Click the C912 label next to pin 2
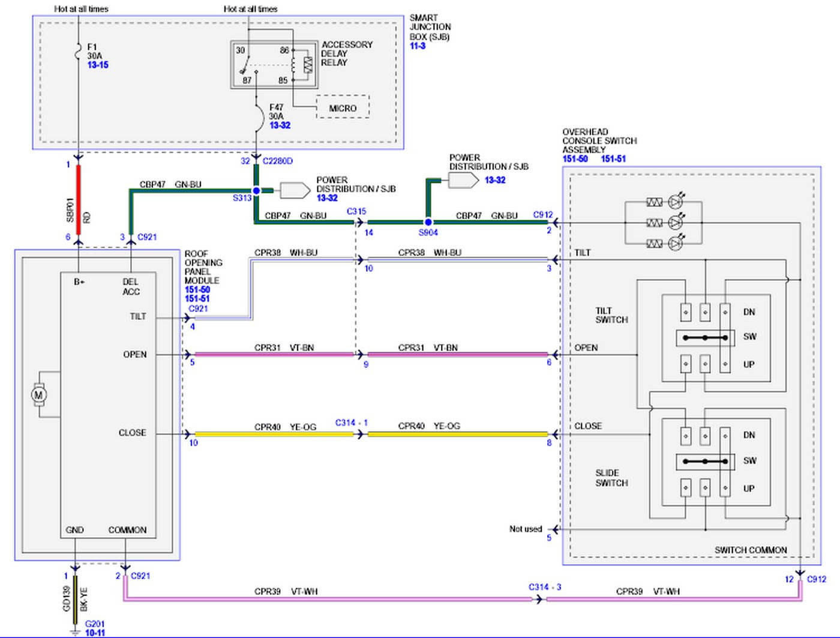840x638 pixels. click(x=543, y=215)
